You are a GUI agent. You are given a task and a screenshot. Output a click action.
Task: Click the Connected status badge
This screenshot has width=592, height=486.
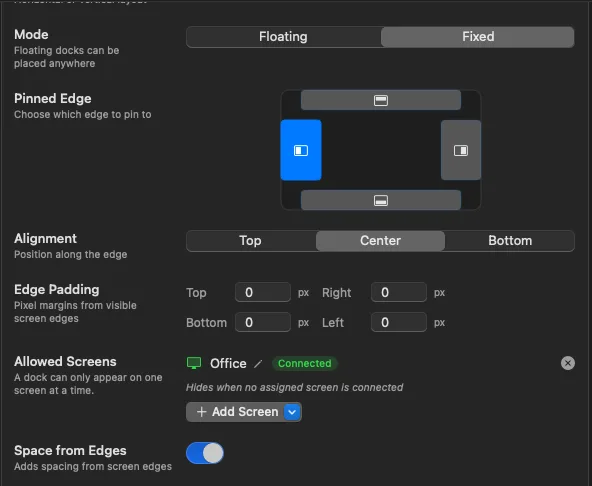(x=305, y=363)
